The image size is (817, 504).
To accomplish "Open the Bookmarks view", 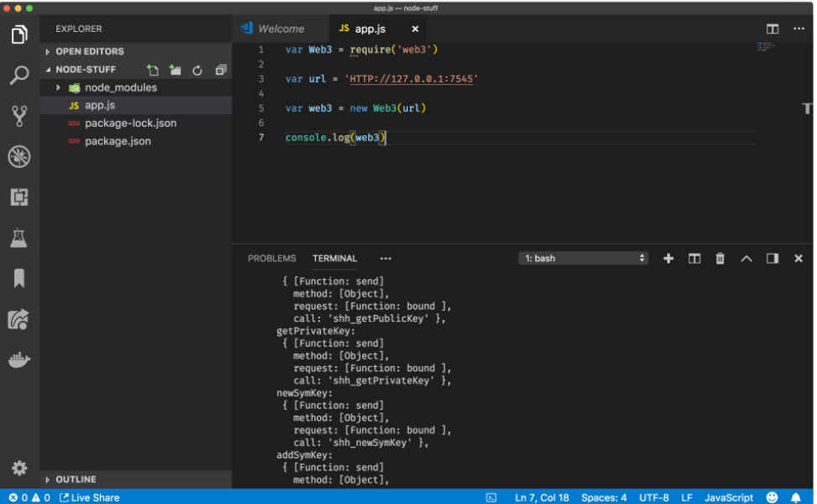I will [19, 278].
